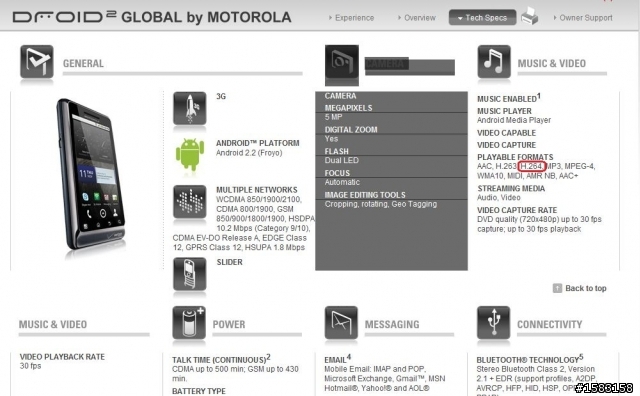Image resolution: width=640 pixels, height=396 pixels.
Task: Click the 'Dual LED' flash value
Action: [342, 160]
